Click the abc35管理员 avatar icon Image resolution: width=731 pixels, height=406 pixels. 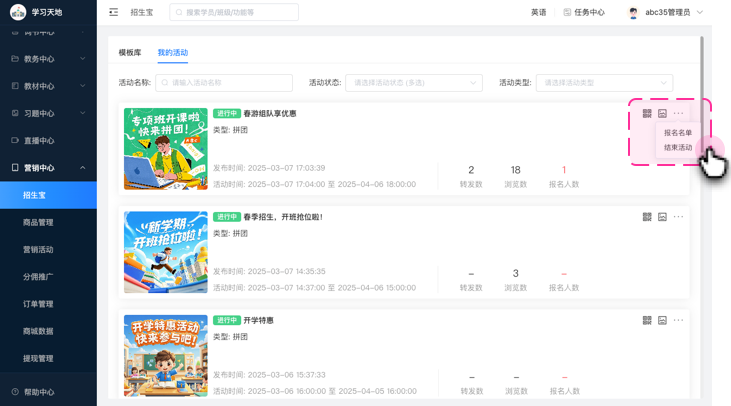point(633,13)
